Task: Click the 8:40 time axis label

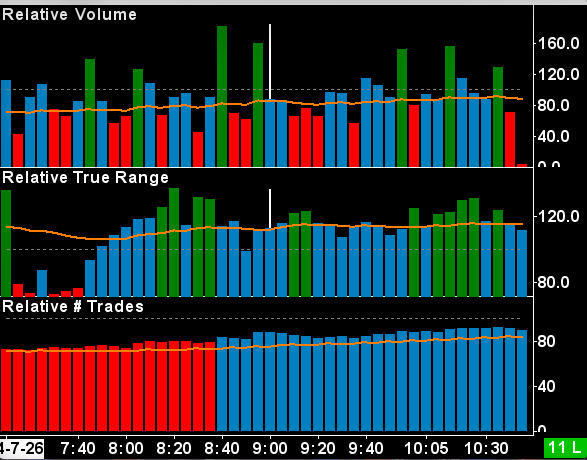Action: (x=222, y=448)
